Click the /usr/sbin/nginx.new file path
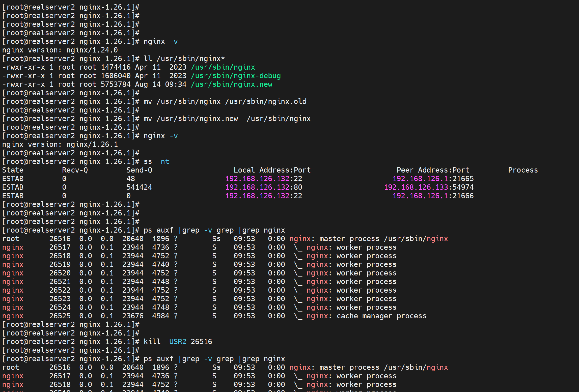 pos(231,84)
